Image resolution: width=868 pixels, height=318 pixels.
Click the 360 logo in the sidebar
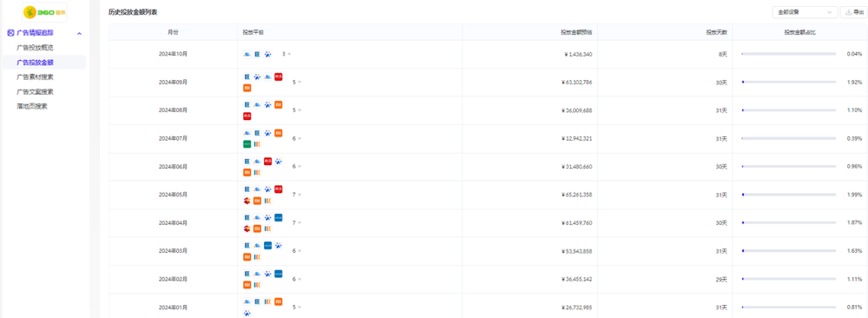click(x=44, y=11)
